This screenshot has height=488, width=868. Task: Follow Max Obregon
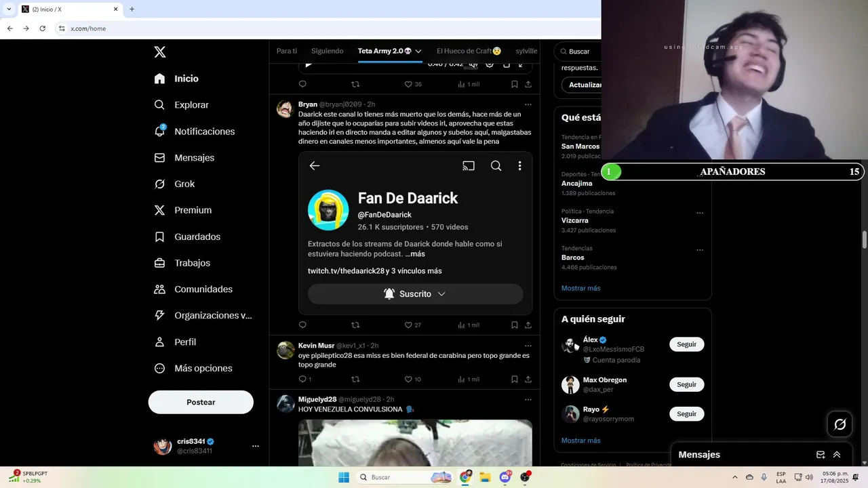point(686,384)
